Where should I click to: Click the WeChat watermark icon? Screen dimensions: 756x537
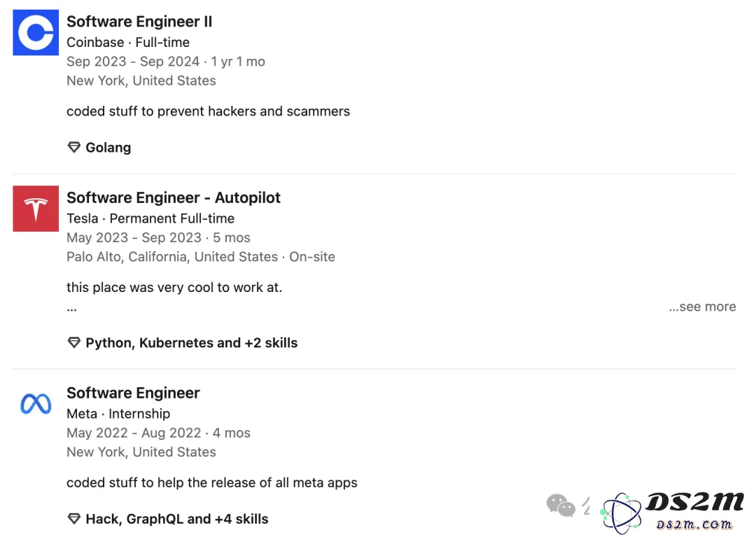561,505
